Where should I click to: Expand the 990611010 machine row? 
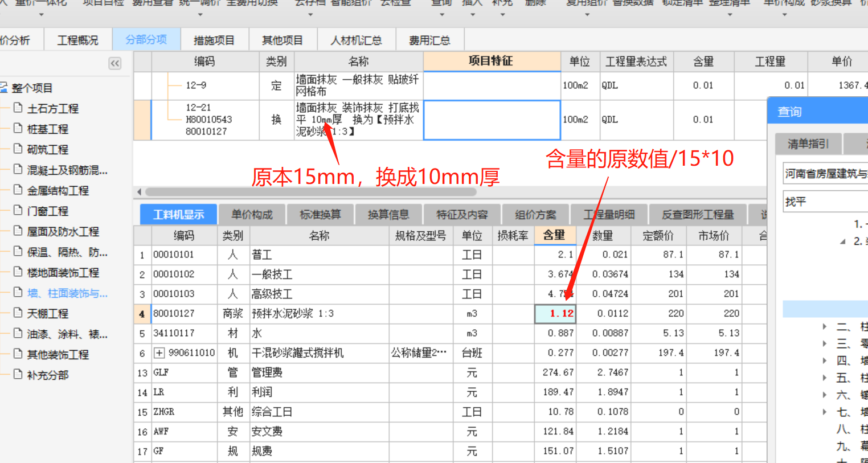159,353
